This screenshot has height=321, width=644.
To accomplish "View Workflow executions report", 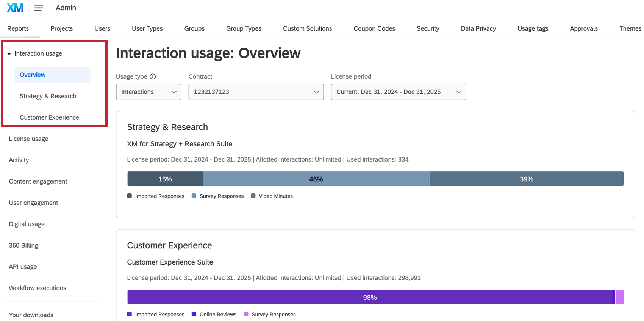I will (x=38, y=288).
